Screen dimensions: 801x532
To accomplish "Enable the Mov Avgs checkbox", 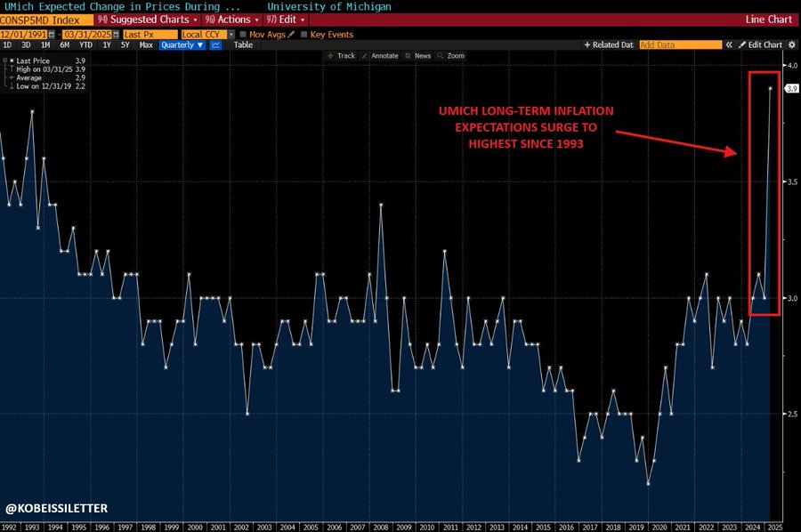I will pyautogui.click(x=244, y=35).
